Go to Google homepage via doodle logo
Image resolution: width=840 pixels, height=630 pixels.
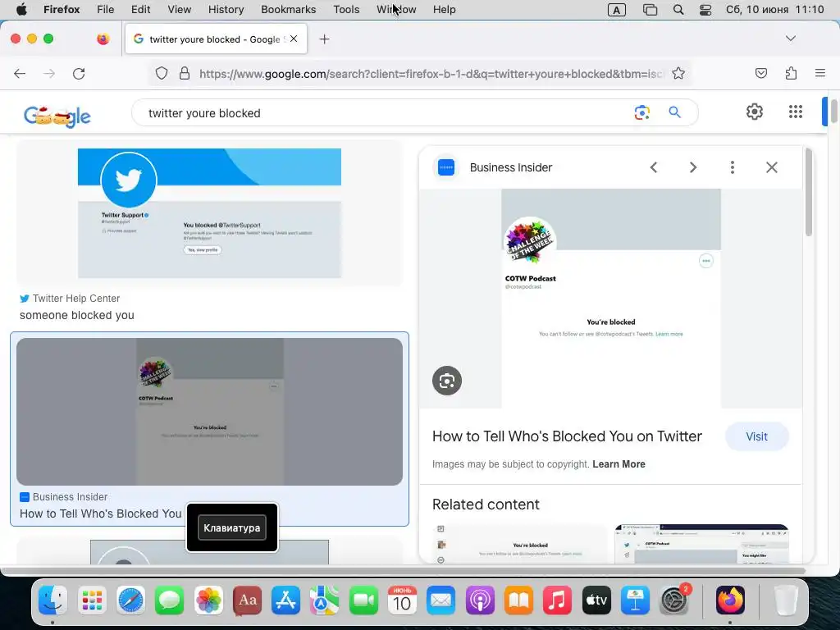(x=57, y=116)
